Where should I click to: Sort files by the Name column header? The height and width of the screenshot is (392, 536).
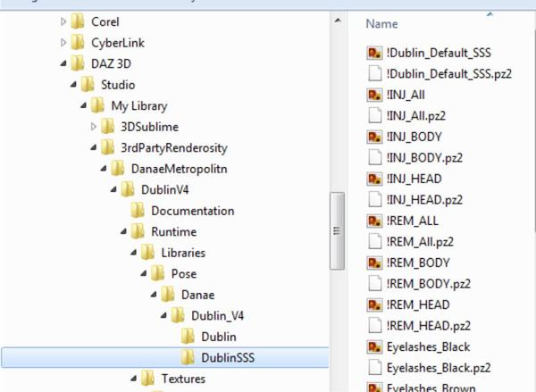pos(381,24)
